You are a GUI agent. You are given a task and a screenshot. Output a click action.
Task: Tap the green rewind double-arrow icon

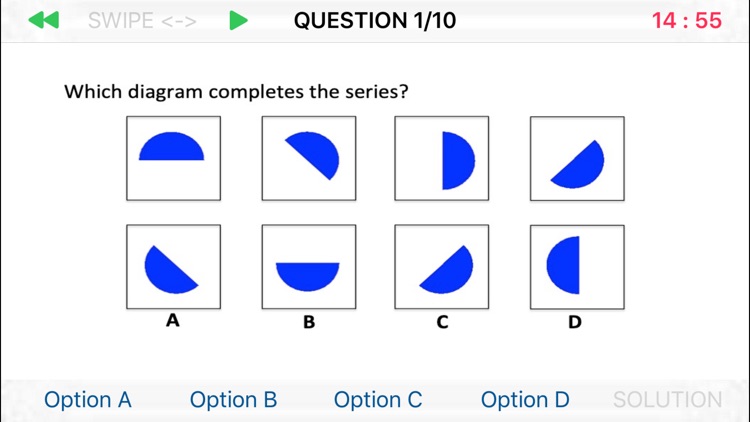pos(43,20)
